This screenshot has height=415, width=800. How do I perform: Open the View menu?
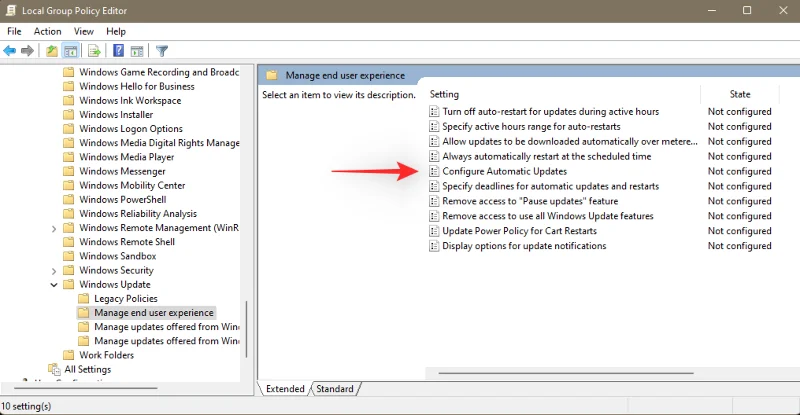(84, 31)
